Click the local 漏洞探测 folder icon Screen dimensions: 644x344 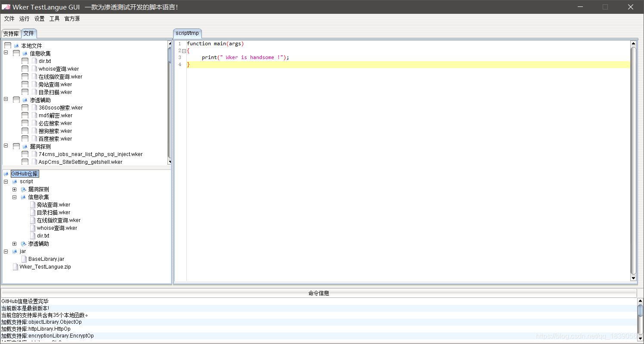tap(25, 147)
